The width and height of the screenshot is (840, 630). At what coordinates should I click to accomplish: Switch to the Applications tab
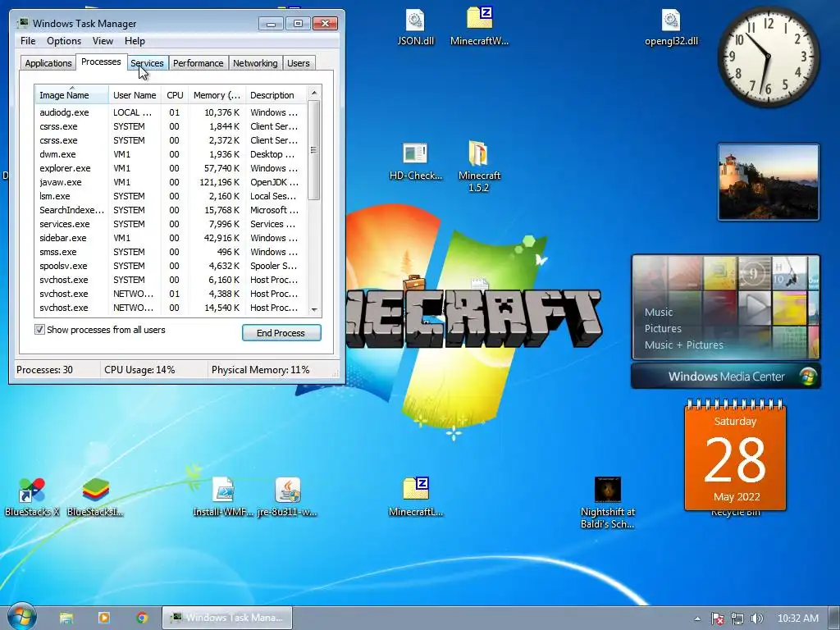pos(48,63)
